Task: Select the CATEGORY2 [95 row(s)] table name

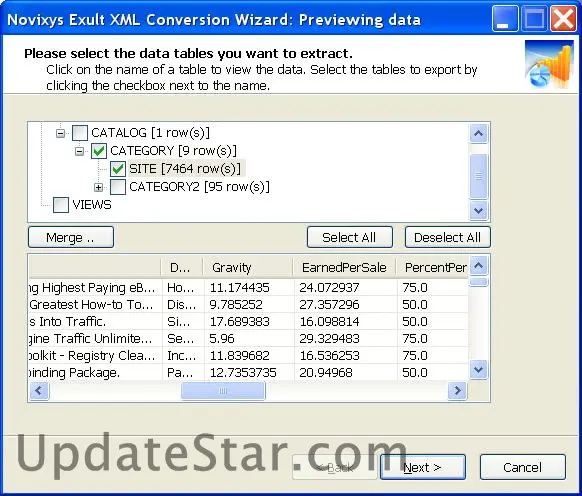Action: click(199, 187)
